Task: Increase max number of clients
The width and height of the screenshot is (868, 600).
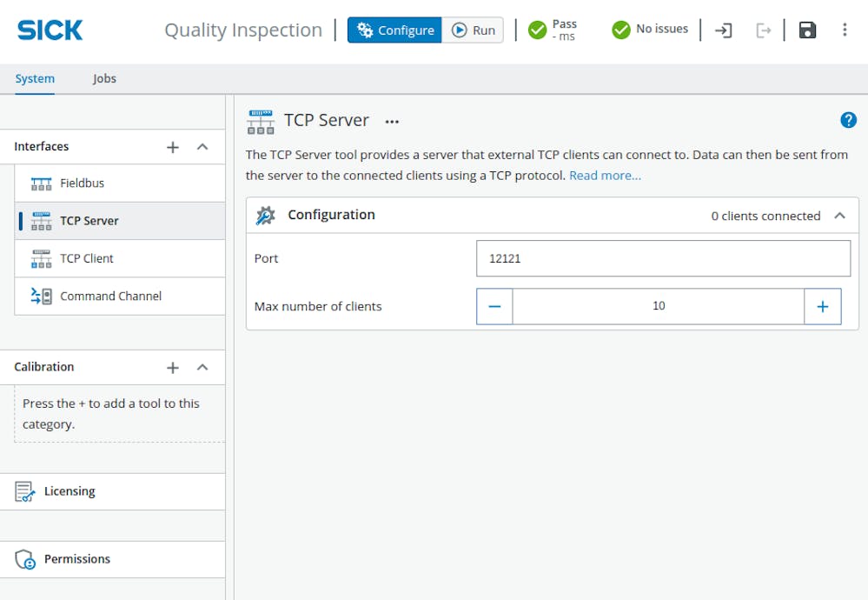Action: point(823,306)
